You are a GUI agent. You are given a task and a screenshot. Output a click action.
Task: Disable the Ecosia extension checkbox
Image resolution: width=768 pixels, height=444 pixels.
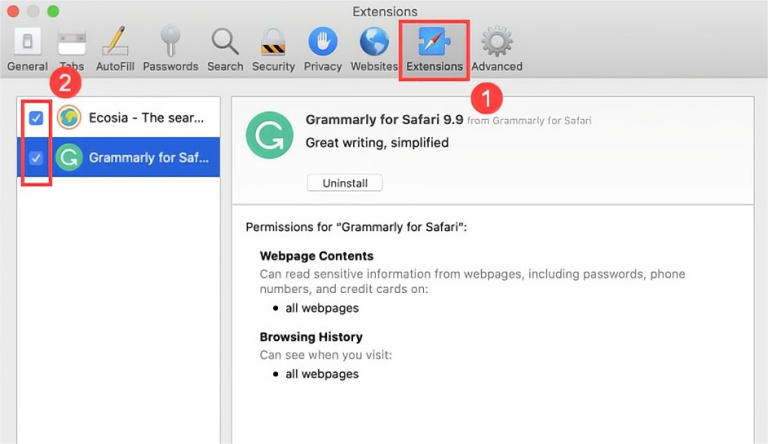(x=36, y=118)
